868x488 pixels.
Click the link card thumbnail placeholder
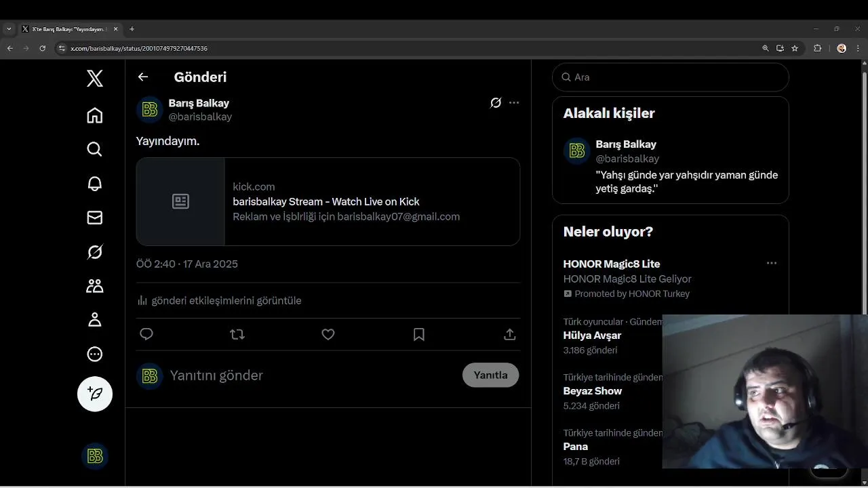tap(180, 201)
